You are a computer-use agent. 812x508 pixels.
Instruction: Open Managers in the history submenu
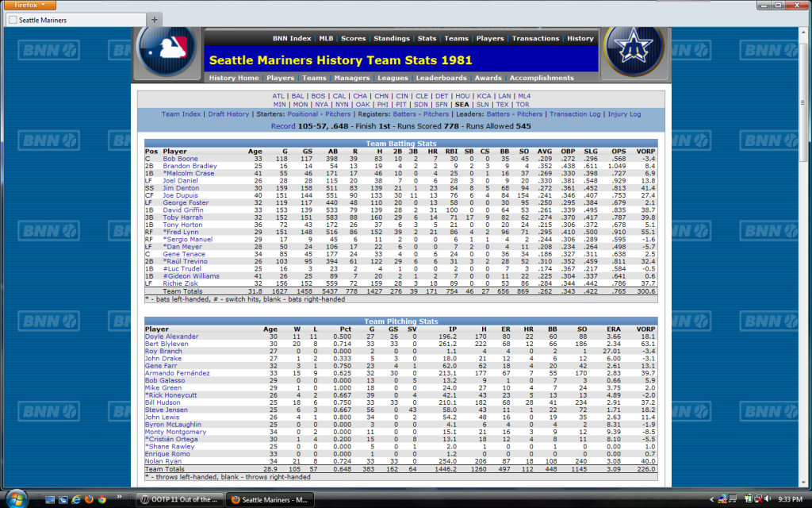click(x=352, y=78)
